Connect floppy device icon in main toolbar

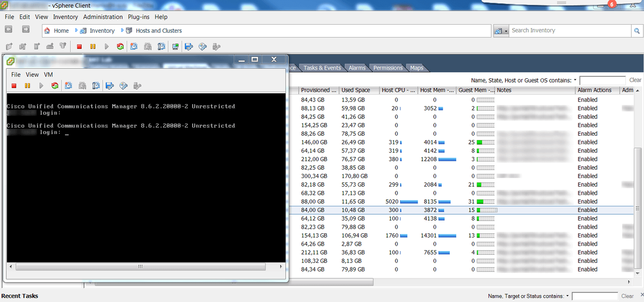tap(189, 47)
